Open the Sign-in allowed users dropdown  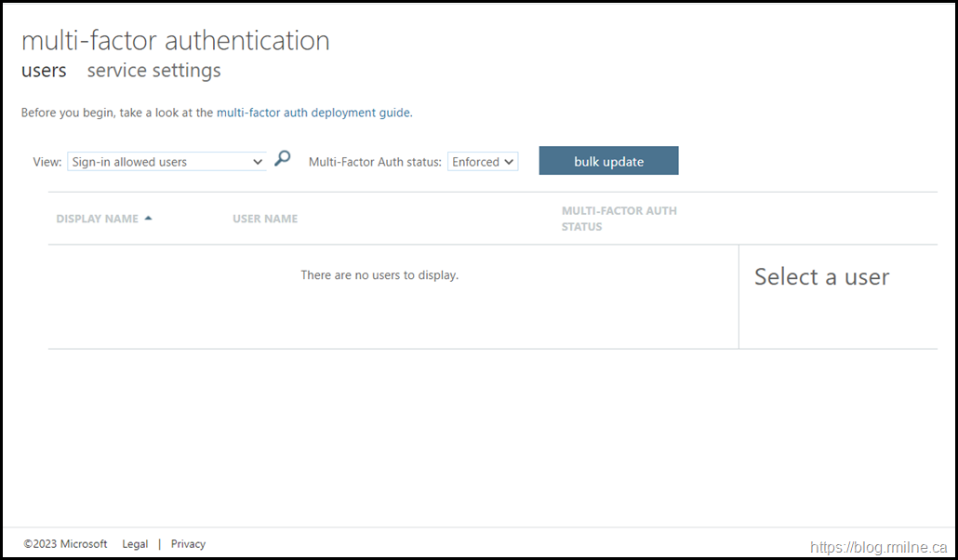(x=166, y=161)
